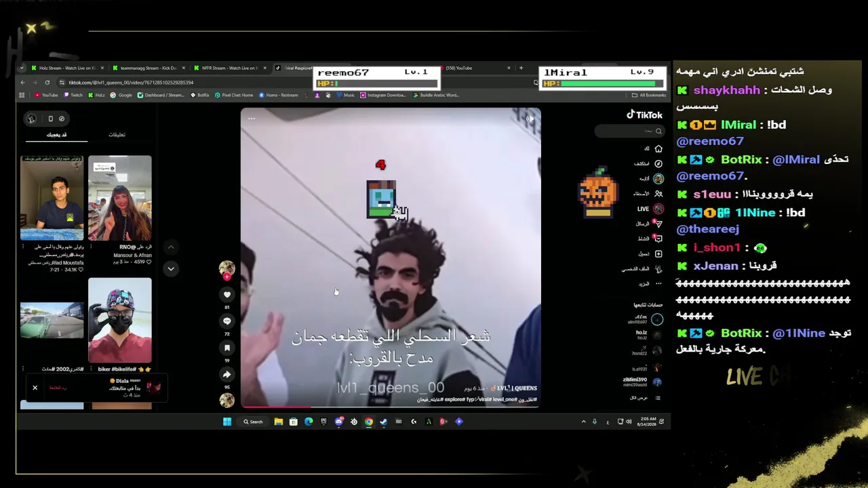868x488 pixels.
Task: Open Microsoft Edge from the taskbar
Action: (309, 422)
